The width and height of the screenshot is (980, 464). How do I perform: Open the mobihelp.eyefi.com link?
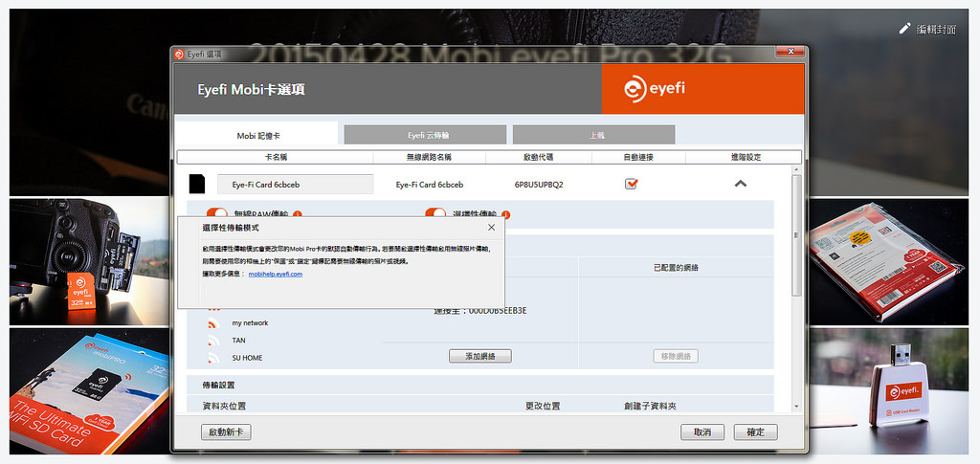[276, 275]
